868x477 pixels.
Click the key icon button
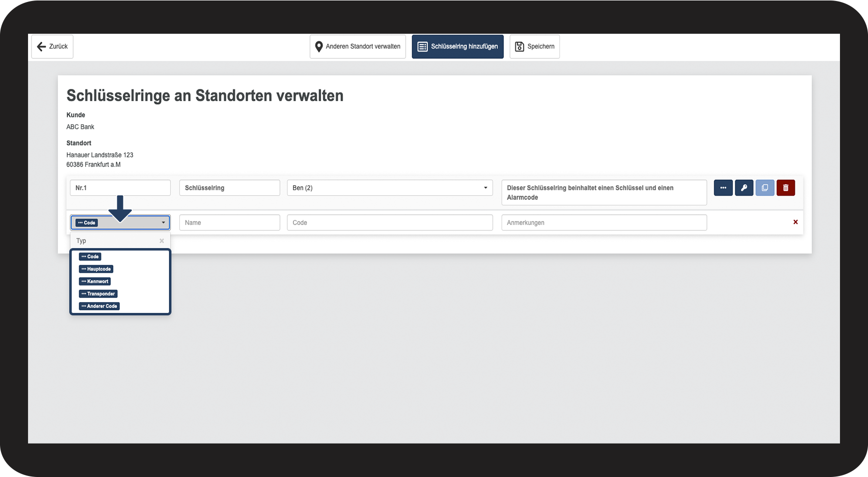coord(744,188)
